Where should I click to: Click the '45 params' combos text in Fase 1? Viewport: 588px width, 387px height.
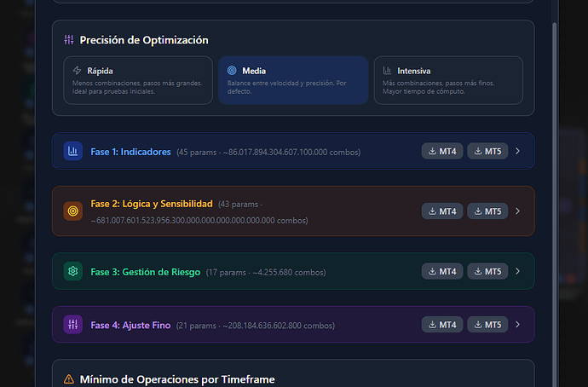(x=268, y=153)
